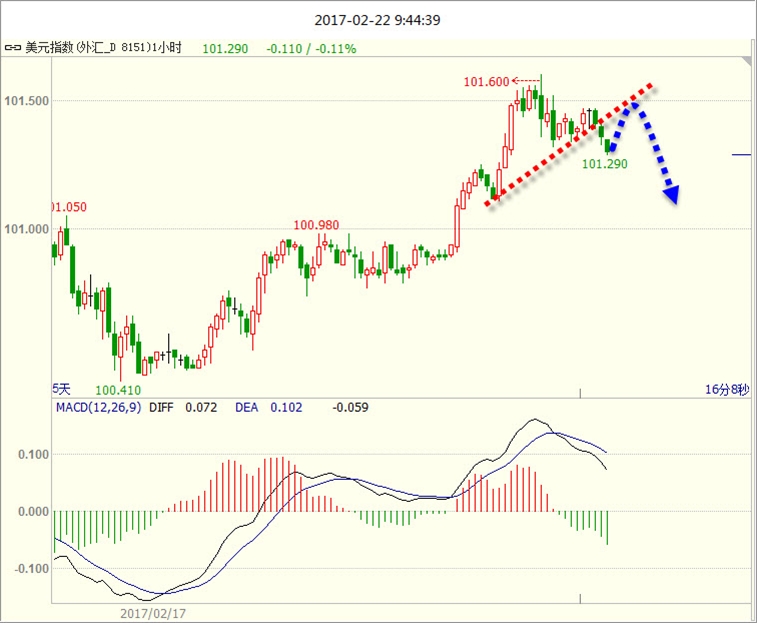Click the 2017/02/17 date axis label
This screenshot has width=757, height=623.
(x=153, y=614)
